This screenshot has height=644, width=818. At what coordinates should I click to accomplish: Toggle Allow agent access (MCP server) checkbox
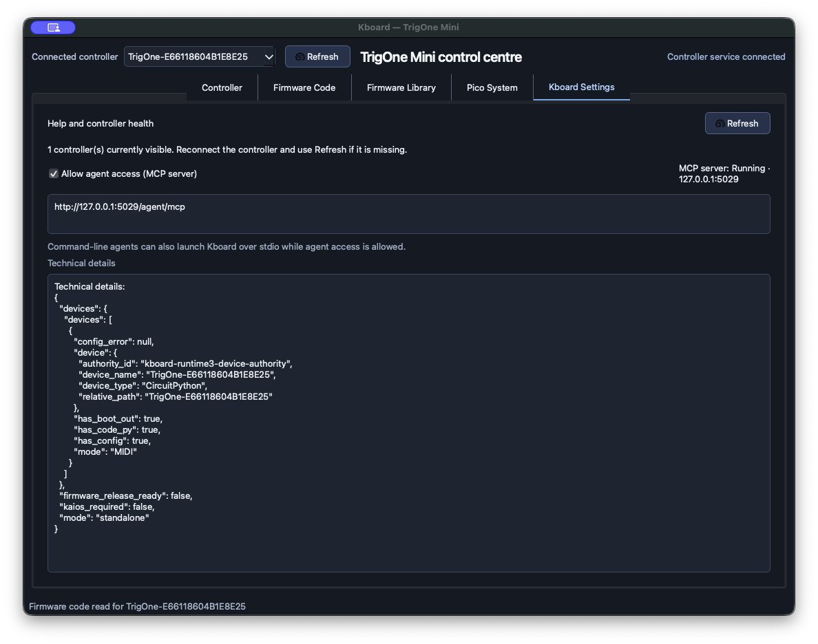coord(53,173)
